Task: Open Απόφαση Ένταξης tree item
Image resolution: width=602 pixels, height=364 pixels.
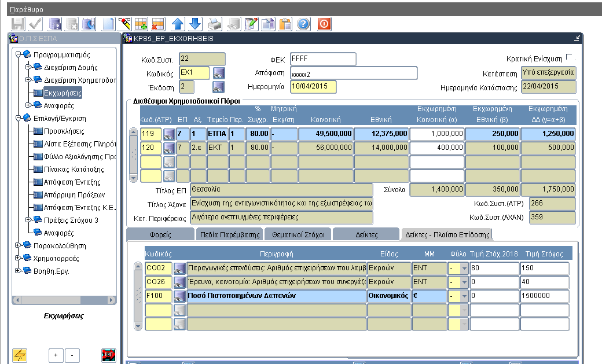Action: (72, 182)
